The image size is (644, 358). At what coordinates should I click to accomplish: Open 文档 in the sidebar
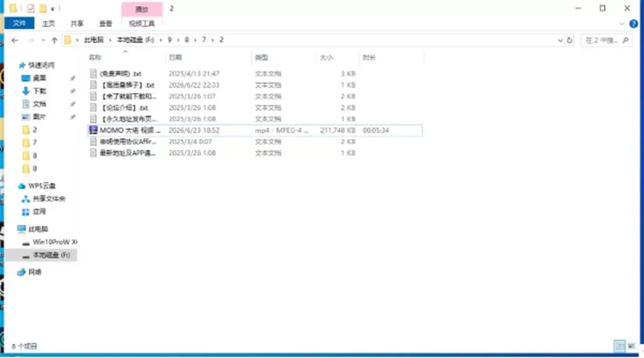click(x=40, y=104)
